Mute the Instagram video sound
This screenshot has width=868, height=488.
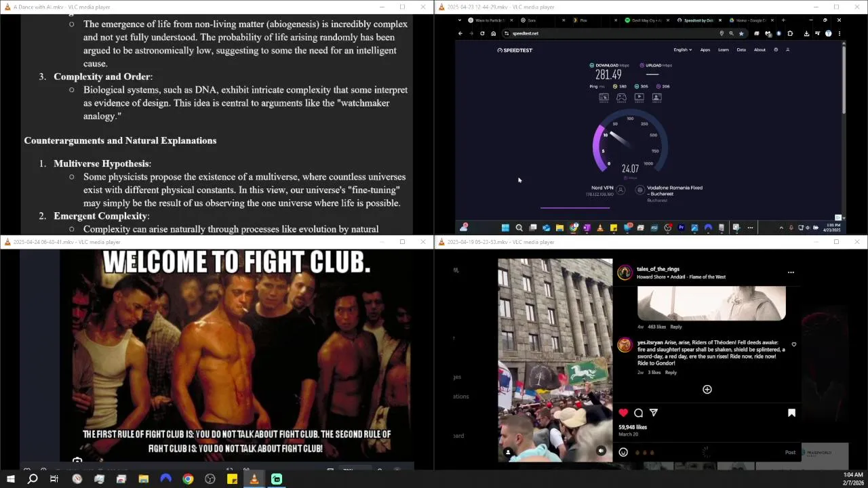coord(601,451)
